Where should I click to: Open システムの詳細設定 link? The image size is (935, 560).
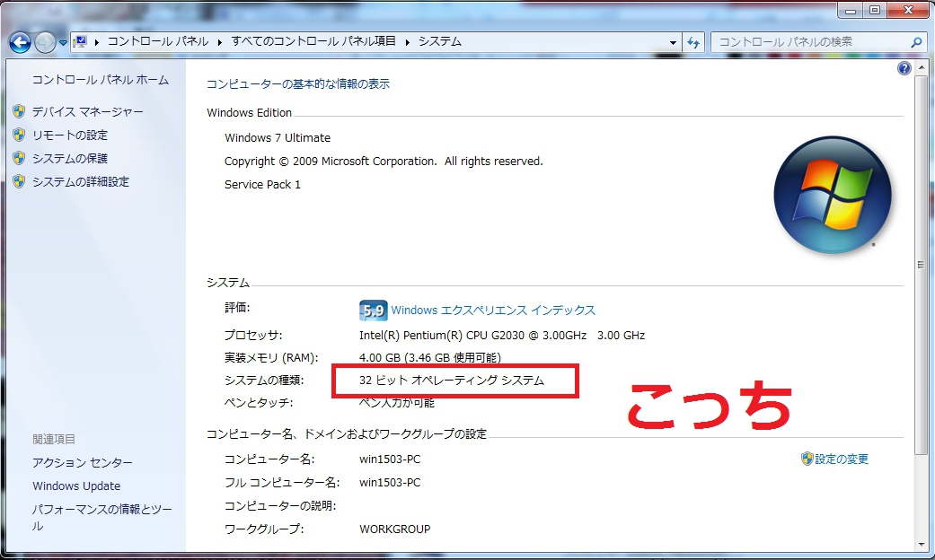click(x=81, y=181)
